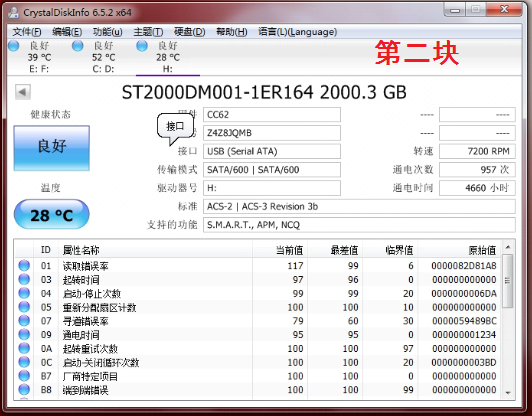Click the 良好 health status button
This screenshot has height=416, width=532.
[x=52, y=148]
